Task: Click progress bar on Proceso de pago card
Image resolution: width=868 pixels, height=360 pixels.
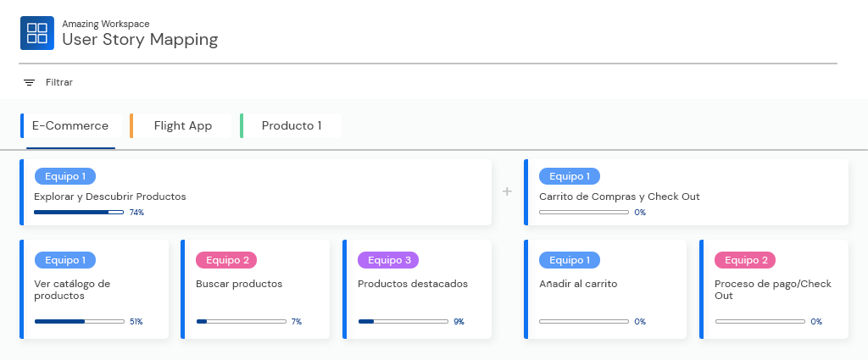Action: click(760, 321)
